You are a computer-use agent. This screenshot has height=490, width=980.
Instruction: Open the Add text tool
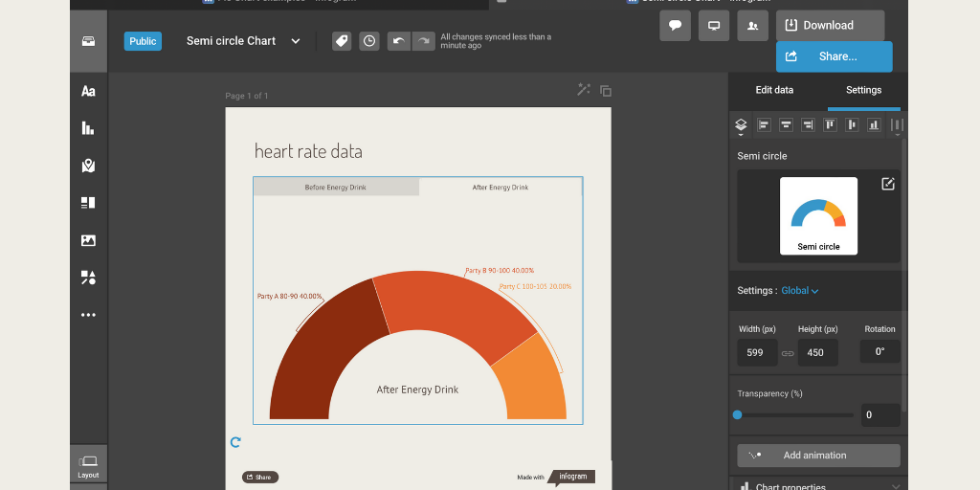coord(88,91)
